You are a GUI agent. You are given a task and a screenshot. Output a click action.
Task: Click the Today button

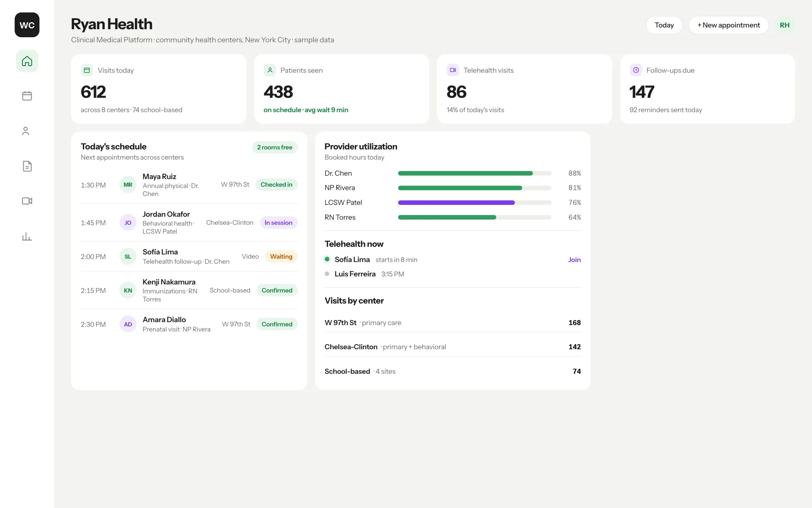pos(664,25)
